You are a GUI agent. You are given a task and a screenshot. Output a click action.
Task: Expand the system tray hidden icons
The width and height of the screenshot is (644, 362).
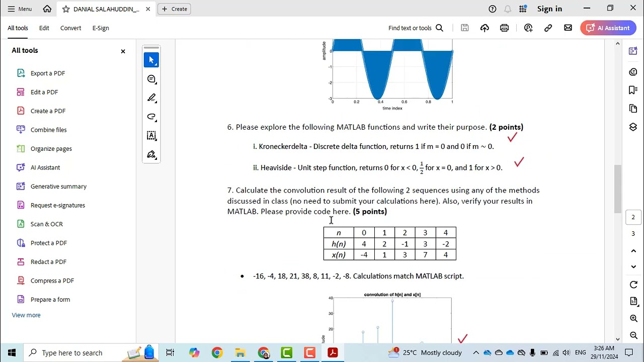point(476,352)
